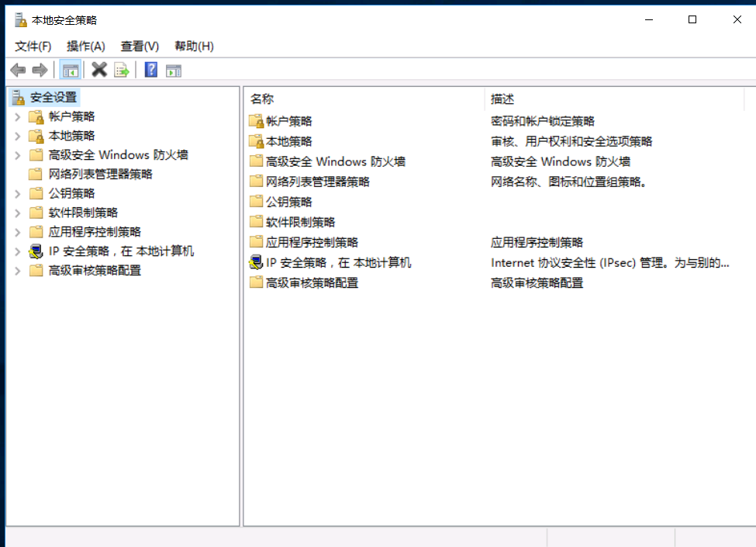Image resolution: width=756 pixels, height=547 pixels.
Task: Click the 安全设置 root node icon
Action: pyautogui.click(x=19, y=98)
